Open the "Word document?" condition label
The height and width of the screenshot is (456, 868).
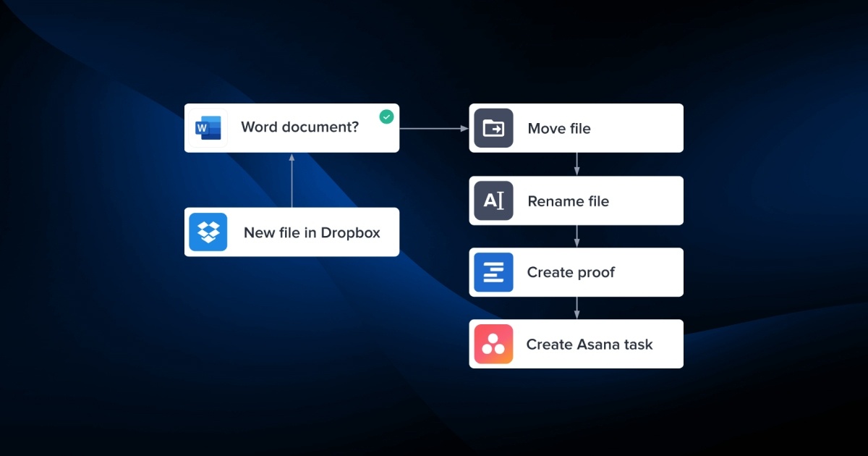tap(299, 127)
